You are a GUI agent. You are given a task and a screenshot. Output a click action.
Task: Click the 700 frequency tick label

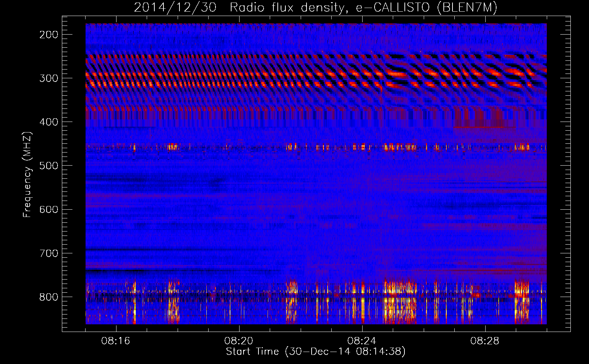pos(49,253)
